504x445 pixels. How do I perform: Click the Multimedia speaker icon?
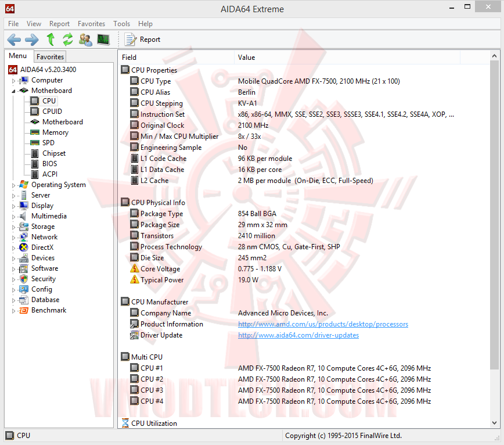click(23, 216)
